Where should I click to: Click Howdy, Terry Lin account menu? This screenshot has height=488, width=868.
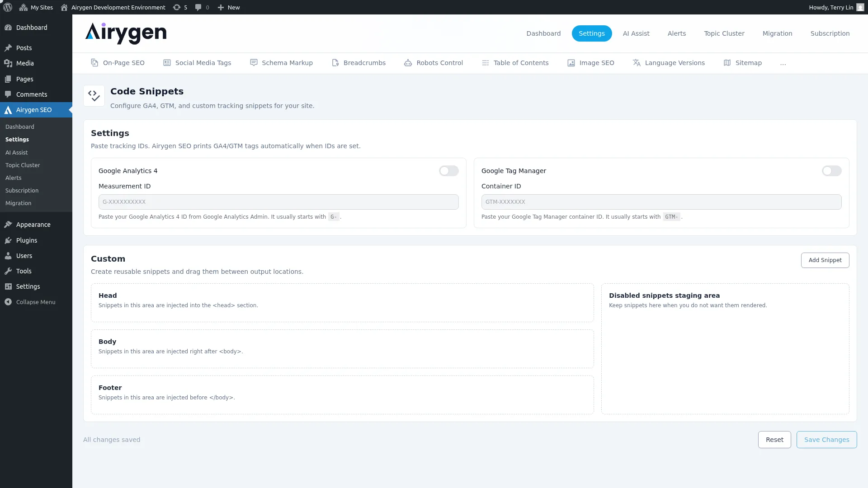click(x=836, y=7)
